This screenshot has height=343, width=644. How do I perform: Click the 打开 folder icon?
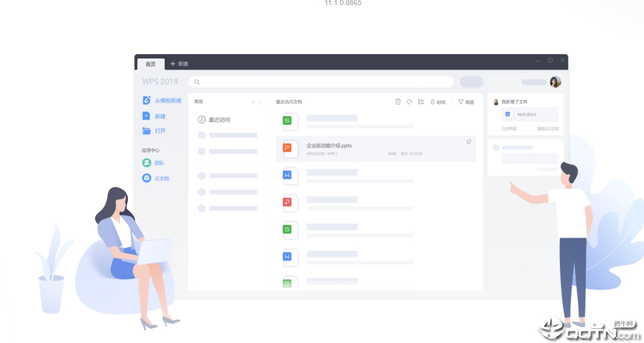click(147, 131)
